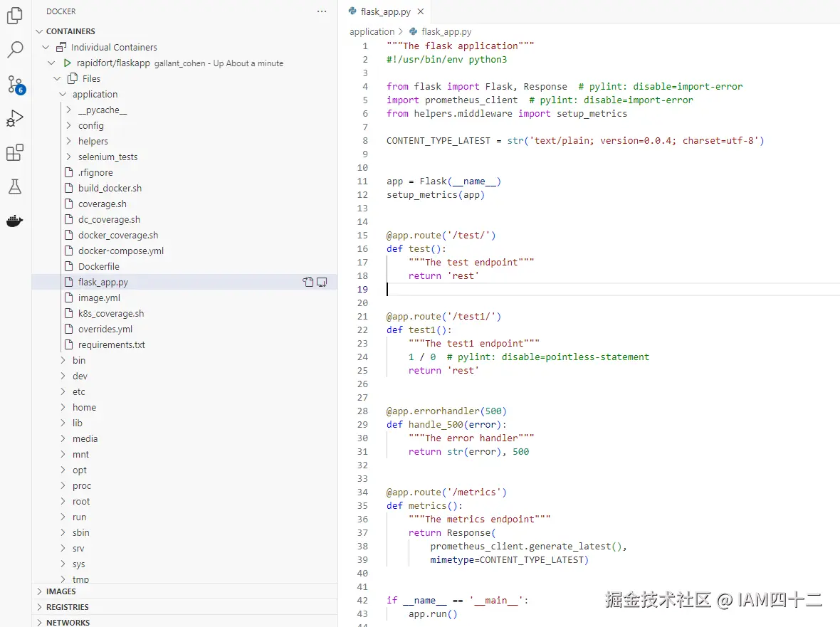Open Source Control view with 6 changes

16,85
